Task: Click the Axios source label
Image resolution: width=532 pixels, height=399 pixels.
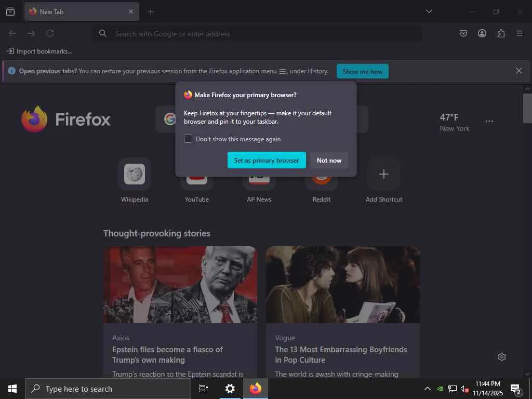Action: tap(121, 338)
